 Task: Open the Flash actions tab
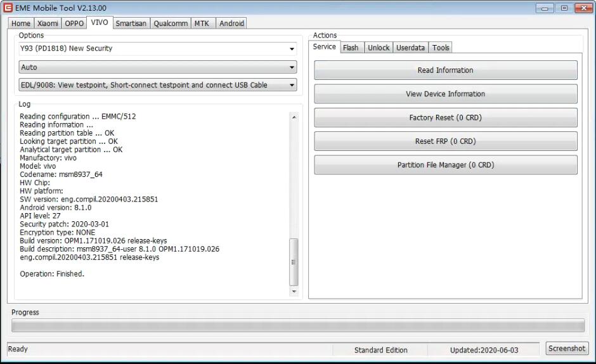351,48
